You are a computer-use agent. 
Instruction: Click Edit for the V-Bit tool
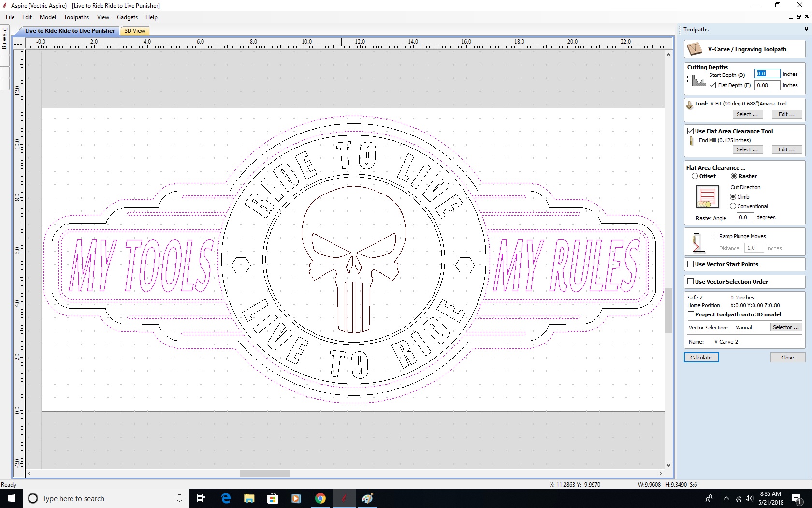[786, 114]
